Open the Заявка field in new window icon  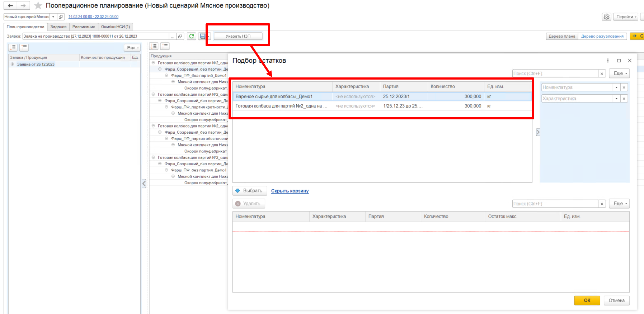tap(180, 36)
